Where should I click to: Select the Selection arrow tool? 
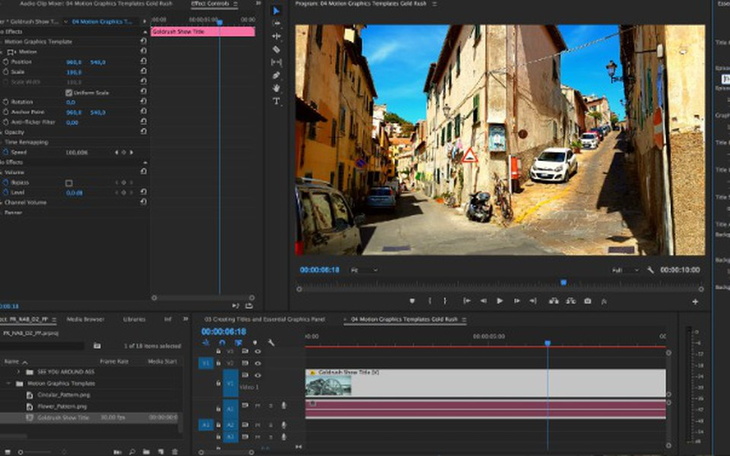coord(276,11)
